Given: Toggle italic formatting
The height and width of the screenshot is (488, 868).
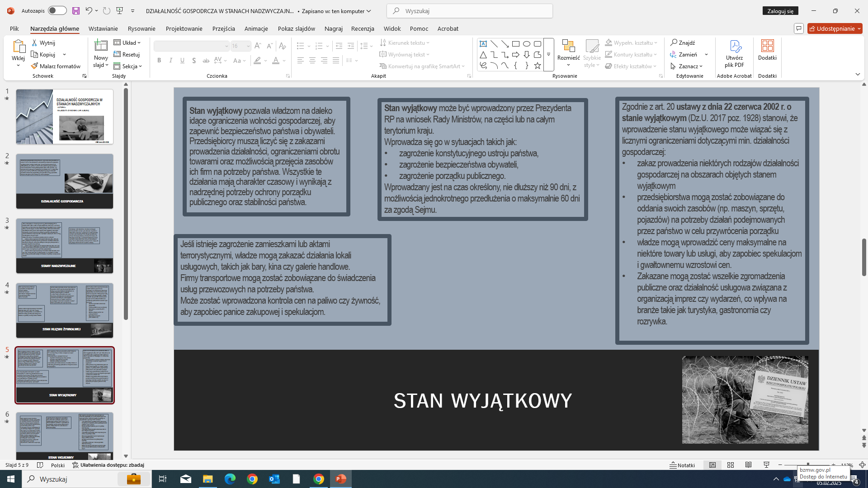Looking at the screenshot, I should click(x=171, y=61).
